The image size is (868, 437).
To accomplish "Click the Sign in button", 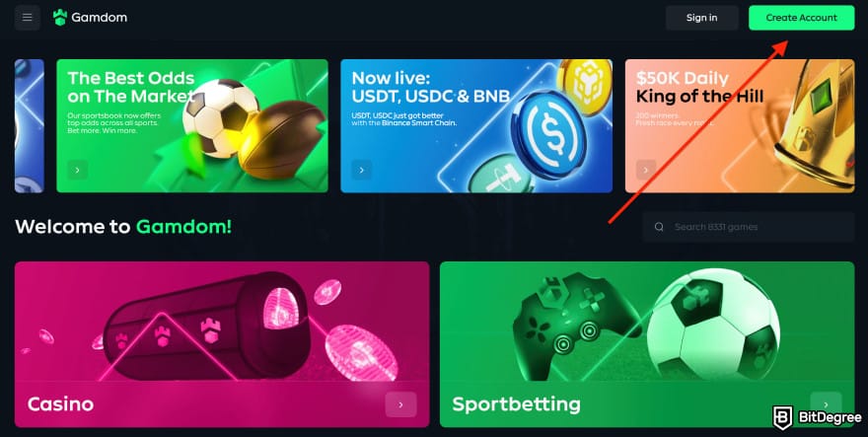I will [702, 18].
